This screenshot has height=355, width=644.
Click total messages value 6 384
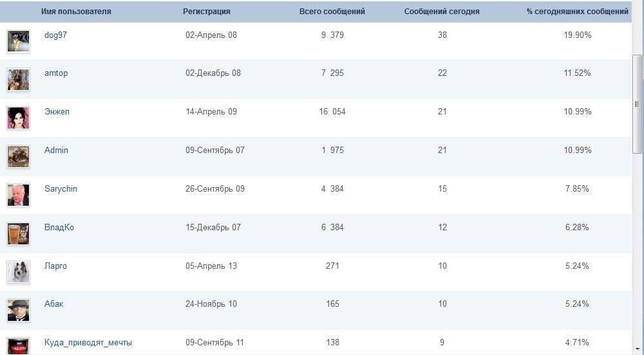333,227
